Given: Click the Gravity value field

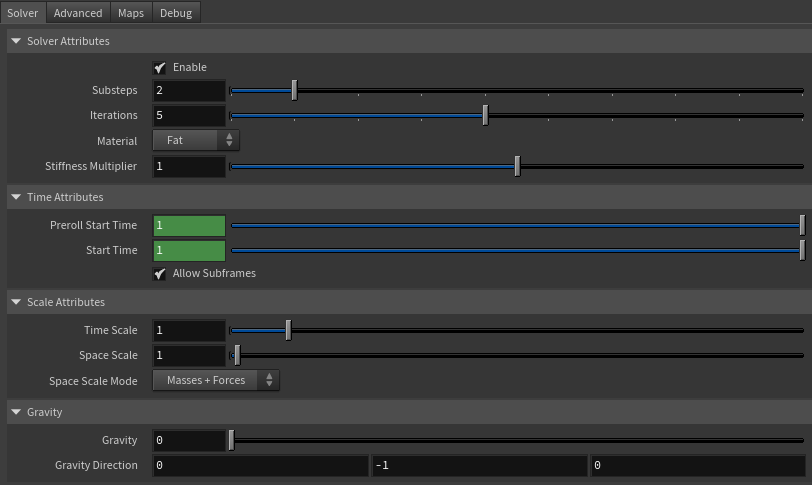Looking at the screenshot, I should click(x=189, y=440).
